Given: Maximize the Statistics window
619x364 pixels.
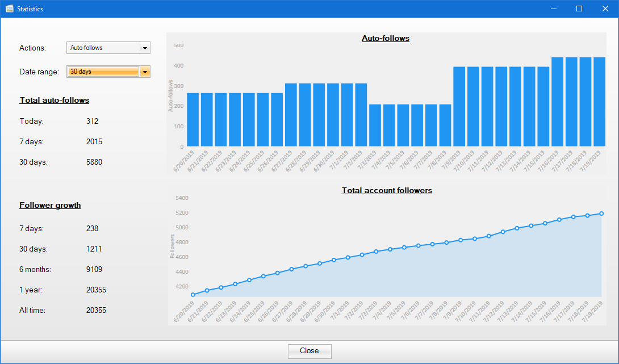Looking at the screenshot, I should [x=579, y=9].
